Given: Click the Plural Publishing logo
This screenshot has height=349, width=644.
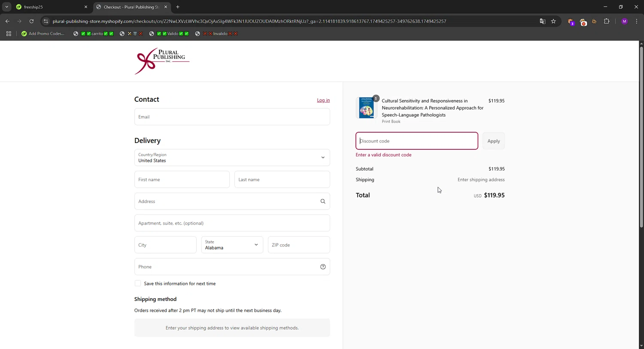Looking at the screenshot, I should 162,61.
